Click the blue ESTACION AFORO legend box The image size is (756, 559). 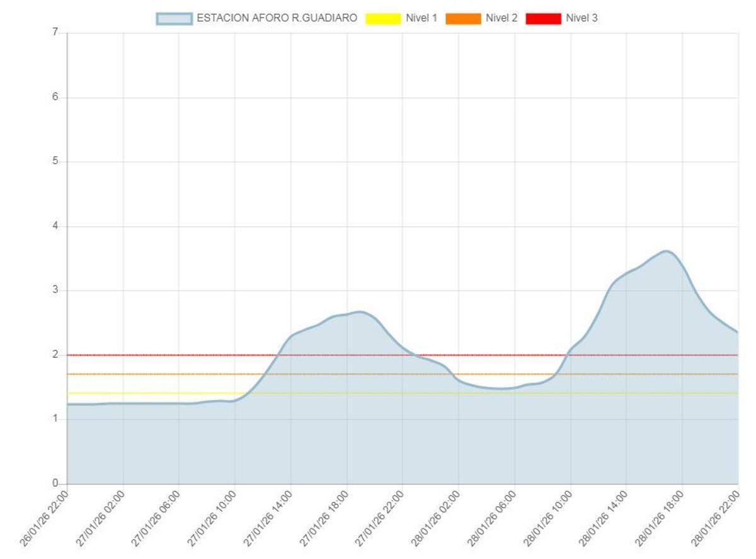coord(174,18)
